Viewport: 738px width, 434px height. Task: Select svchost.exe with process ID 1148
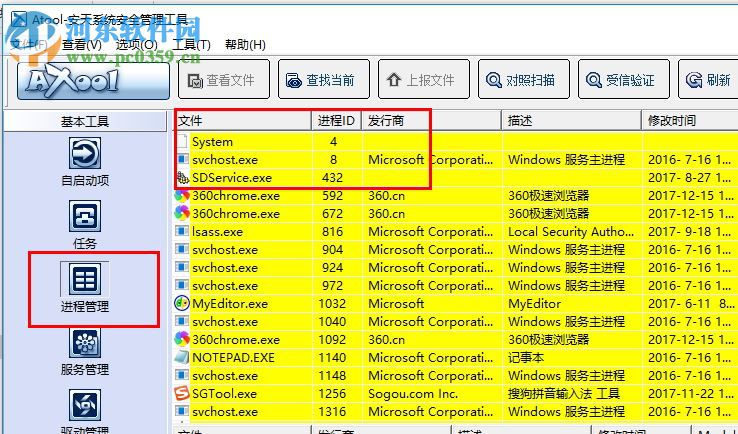(456, 376)
